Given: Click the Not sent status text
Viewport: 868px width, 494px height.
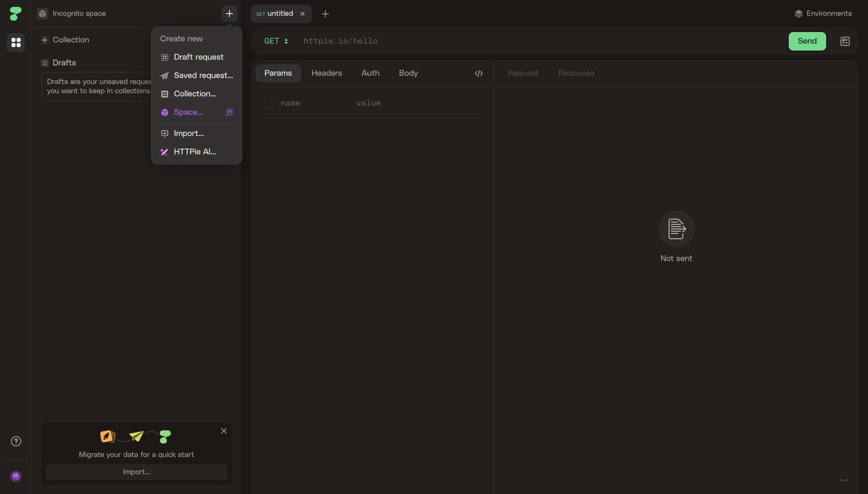Looking at the screenshot, I should 676,259.
